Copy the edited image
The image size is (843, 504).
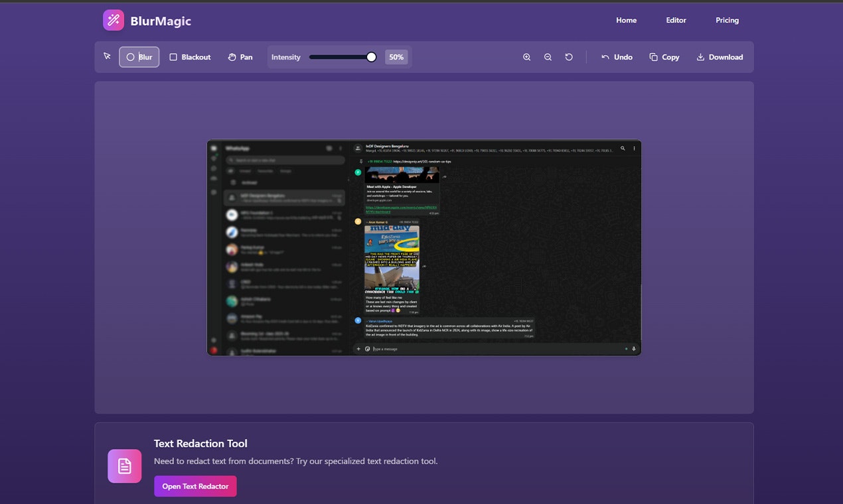point(664,57)
